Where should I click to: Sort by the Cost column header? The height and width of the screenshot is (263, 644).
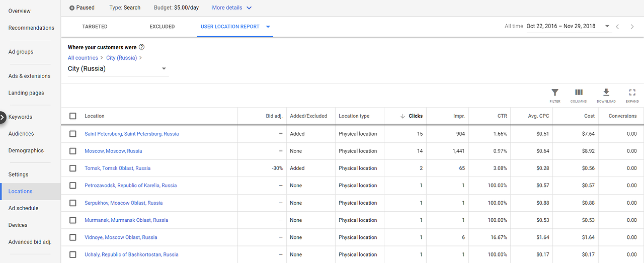click(589, 116)
